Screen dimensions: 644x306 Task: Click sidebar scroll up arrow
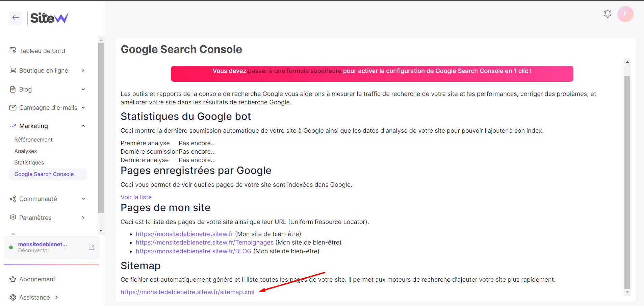[101, 40]
